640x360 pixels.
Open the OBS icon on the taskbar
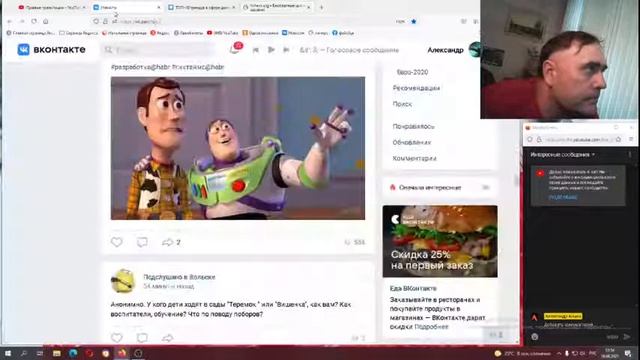138,353
